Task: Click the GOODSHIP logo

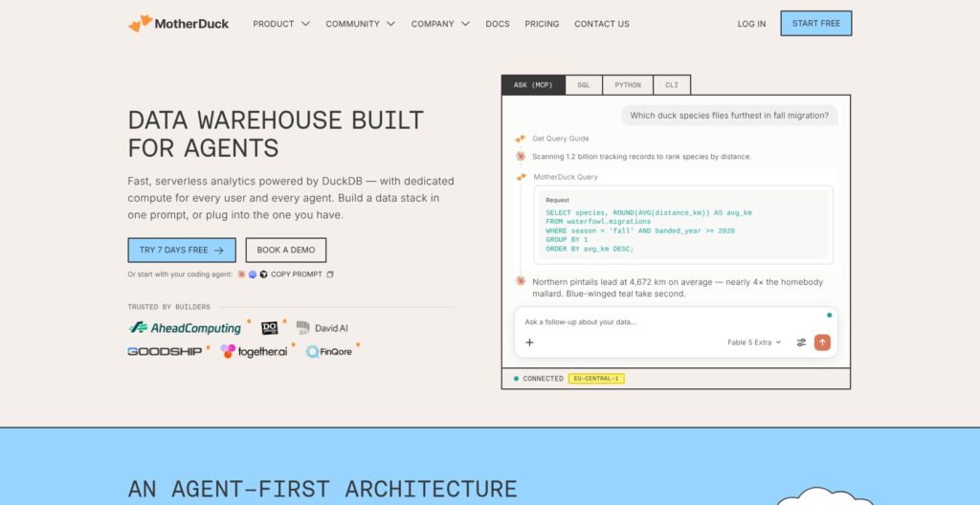Action: (165, 352)
